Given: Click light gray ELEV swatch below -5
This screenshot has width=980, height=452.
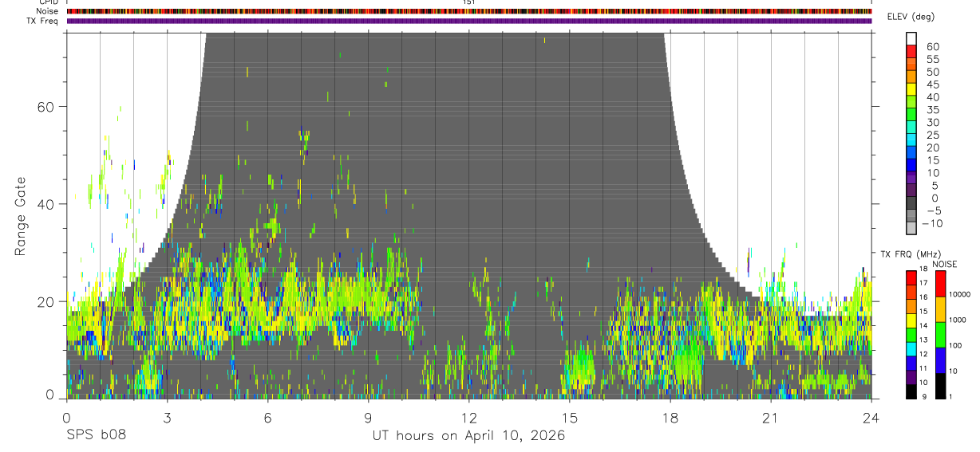Looking at the screenshot, I should click(911, 229).
